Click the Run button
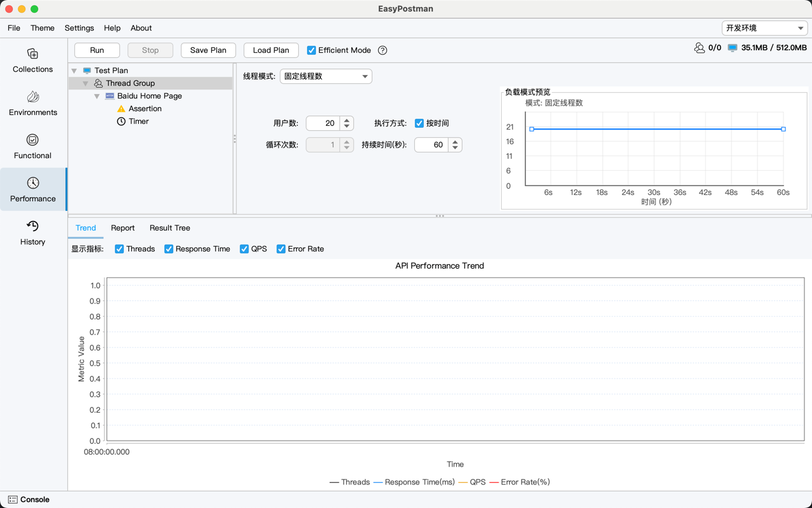Screen dimensions: 812x508 (x=97, y=50)
